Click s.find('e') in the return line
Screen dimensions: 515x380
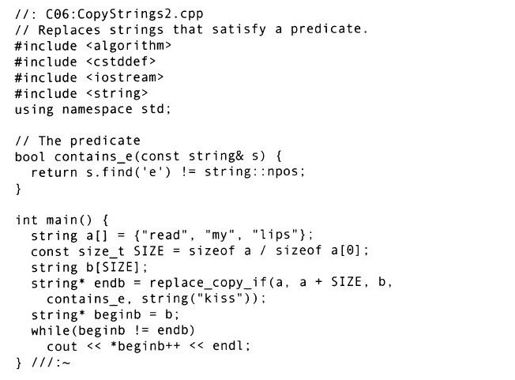pyautogui.click(x=128, y=172)
